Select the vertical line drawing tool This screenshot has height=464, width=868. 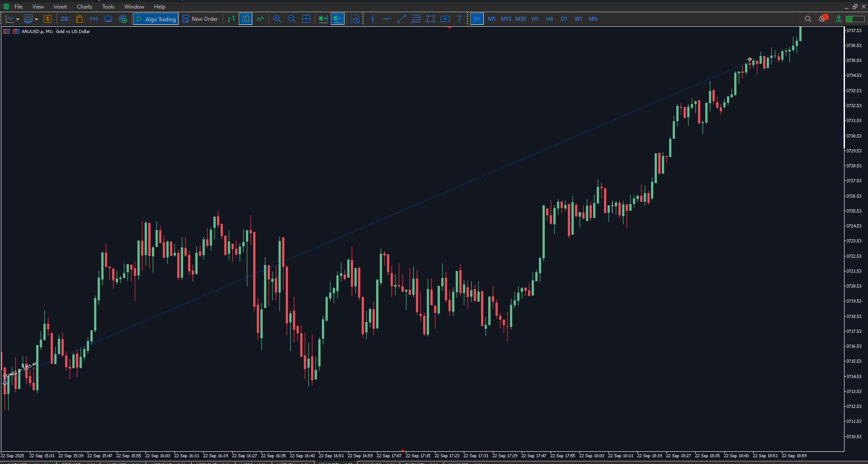point(373,19)
